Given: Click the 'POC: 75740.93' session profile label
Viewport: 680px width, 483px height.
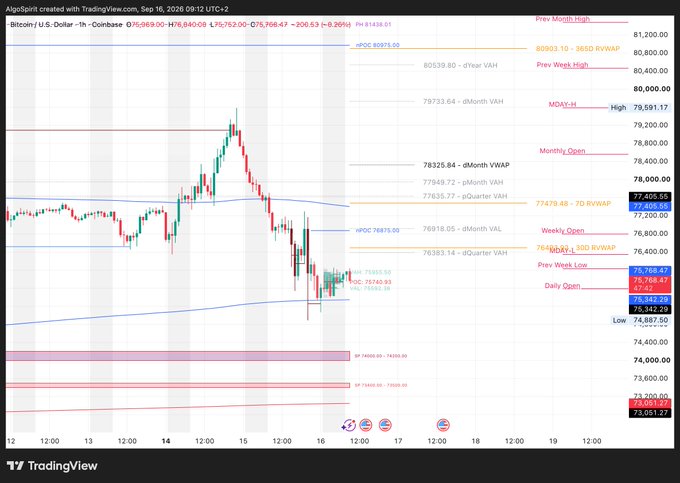Looking at the screenshot, I should pos(371,282).
